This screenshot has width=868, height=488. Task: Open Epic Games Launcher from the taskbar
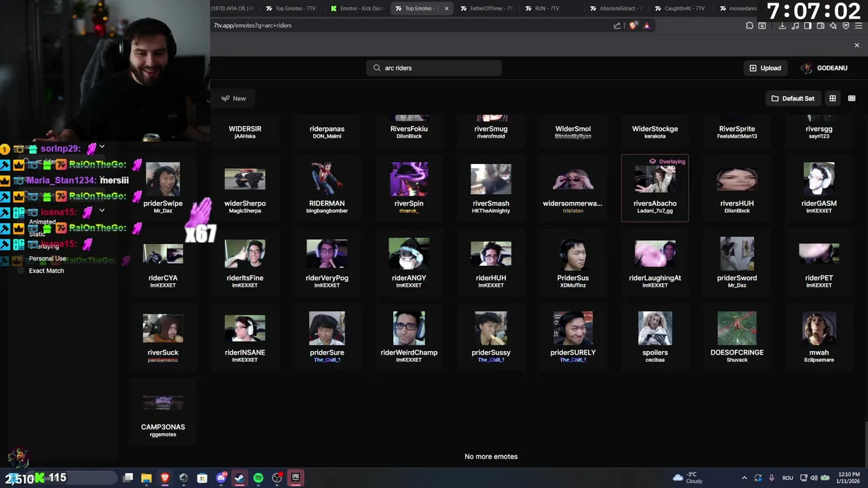pos(296,478)
